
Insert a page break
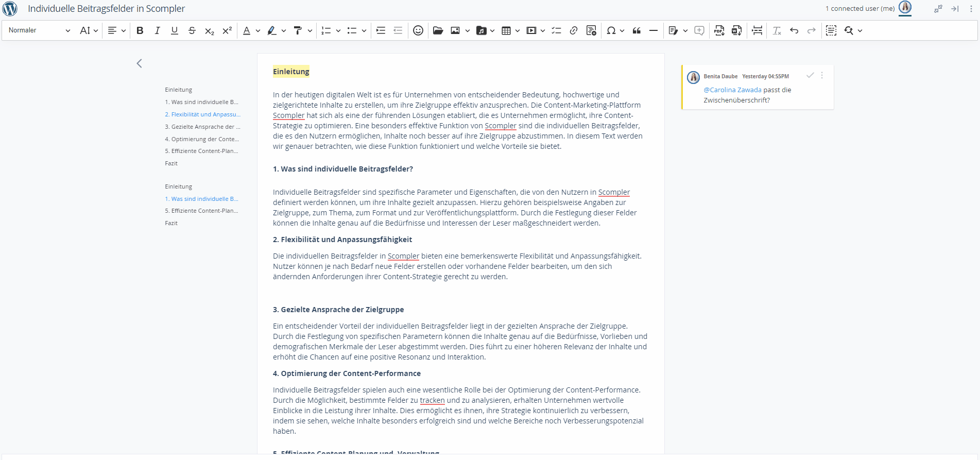click(x=757, y=30)
